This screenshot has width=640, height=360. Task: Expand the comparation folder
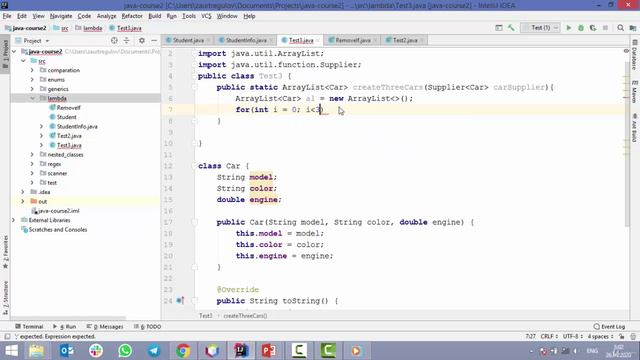32,70
